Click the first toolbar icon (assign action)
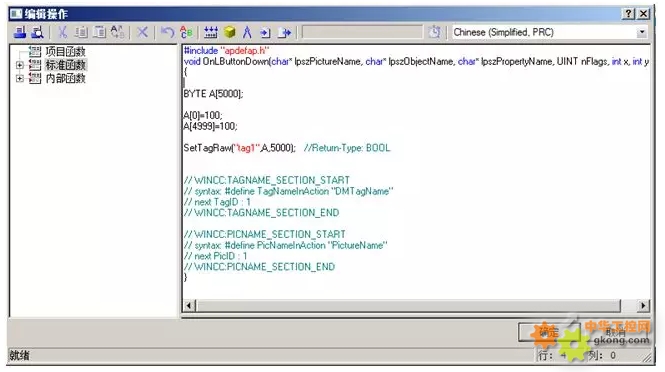Image resolution: width=665 pixels, height=372 pixels. click(20, 32)
